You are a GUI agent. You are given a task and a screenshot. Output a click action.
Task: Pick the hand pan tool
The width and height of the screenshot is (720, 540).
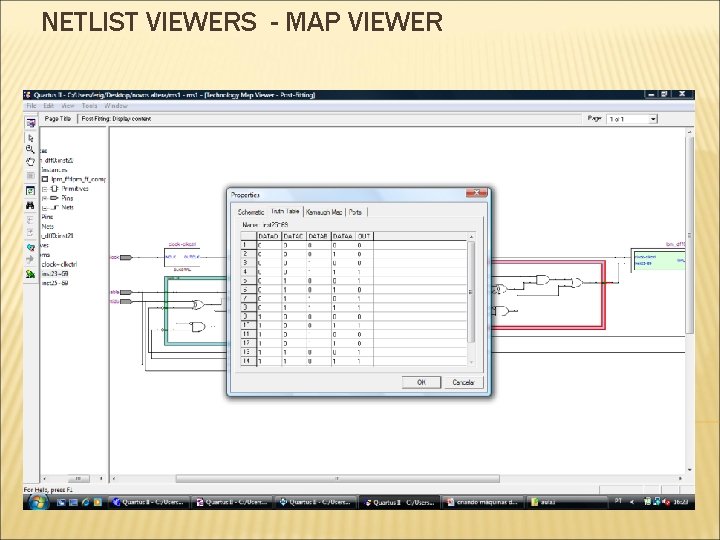tap(30, 162)
